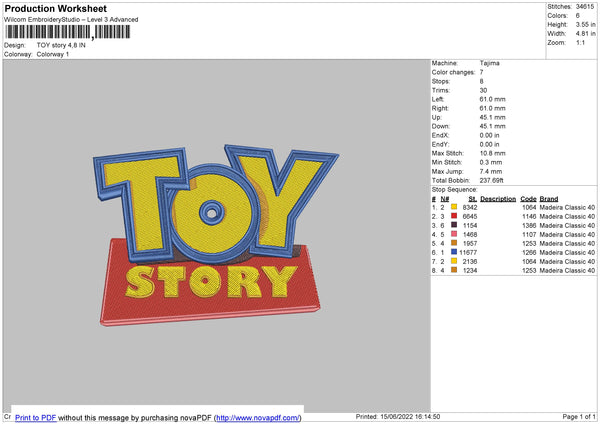The image size is (600, 424).
Task: Click the N# column header
Action: [445, 199]
